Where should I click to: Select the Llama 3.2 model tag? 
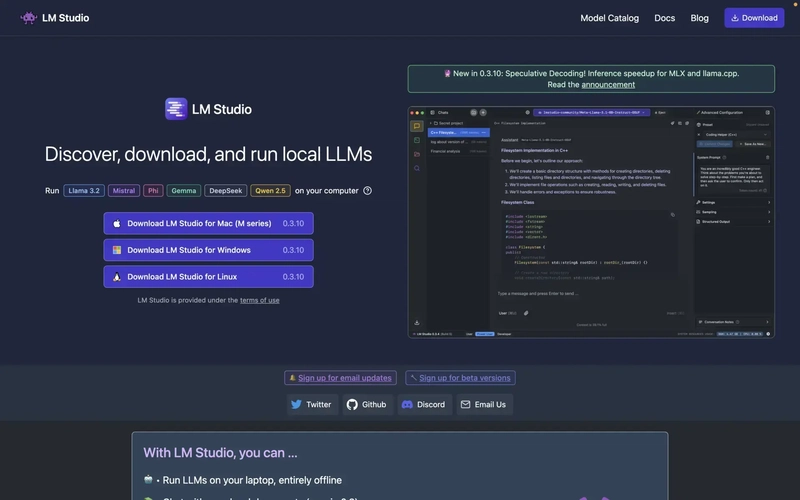(x=84, y=191)
